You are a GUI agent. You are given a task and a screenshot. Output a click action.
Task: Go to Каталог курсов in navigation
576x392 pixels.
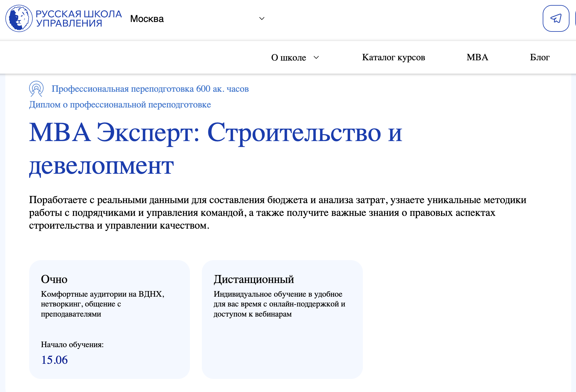click(x=394, y=57)
